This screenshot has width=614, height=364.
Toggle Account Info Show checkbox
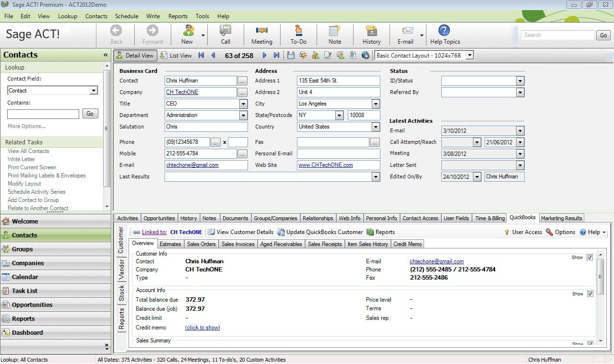[x=590, y=294]
